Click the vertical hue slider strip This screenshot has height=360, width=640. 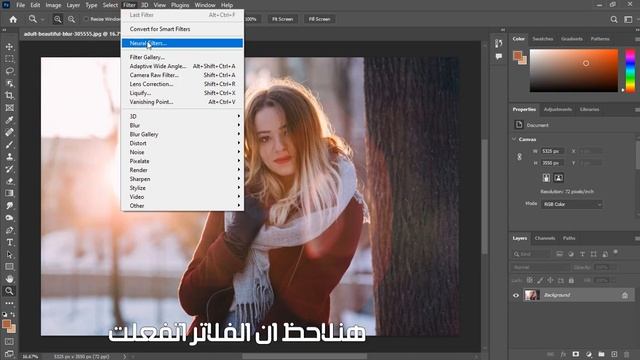click(x=630, y=71)
